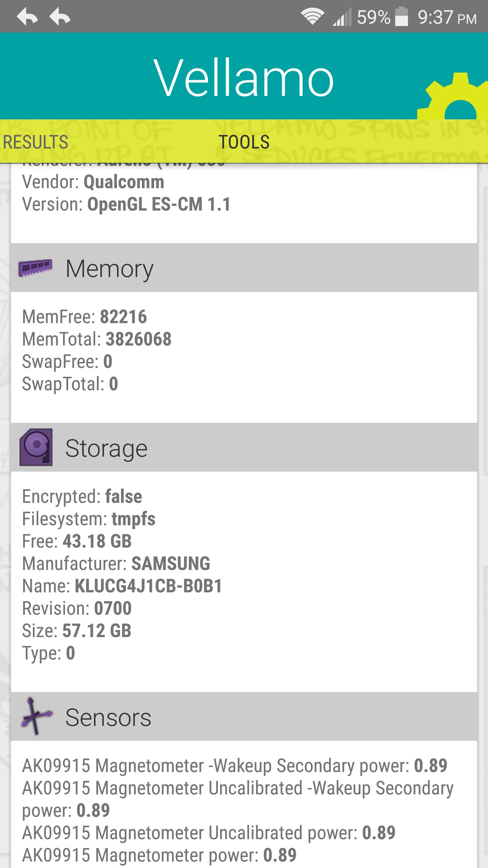Tap the storage Name KLUCG4J1CB-B0B1 line
Screen dimensions: 488x868
click(x=122, y=586)
